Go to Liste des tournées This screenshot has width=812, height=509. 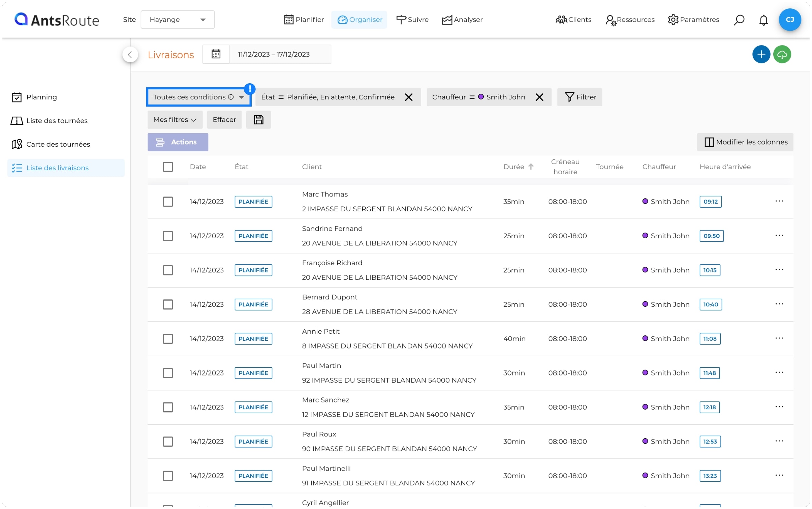66,121
